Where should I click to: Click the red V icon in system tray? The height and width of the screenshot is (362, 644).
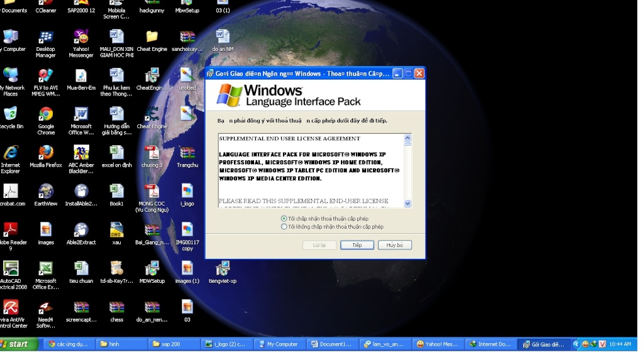[x=602, y=344]
